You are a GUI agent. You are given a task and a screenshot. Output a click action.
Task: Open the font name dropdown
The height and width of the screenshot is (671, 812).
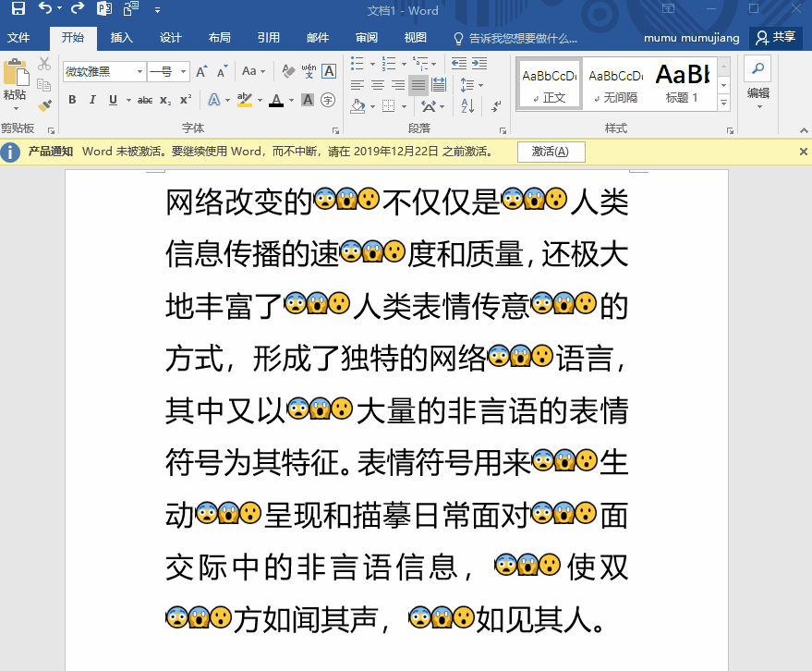139,71
